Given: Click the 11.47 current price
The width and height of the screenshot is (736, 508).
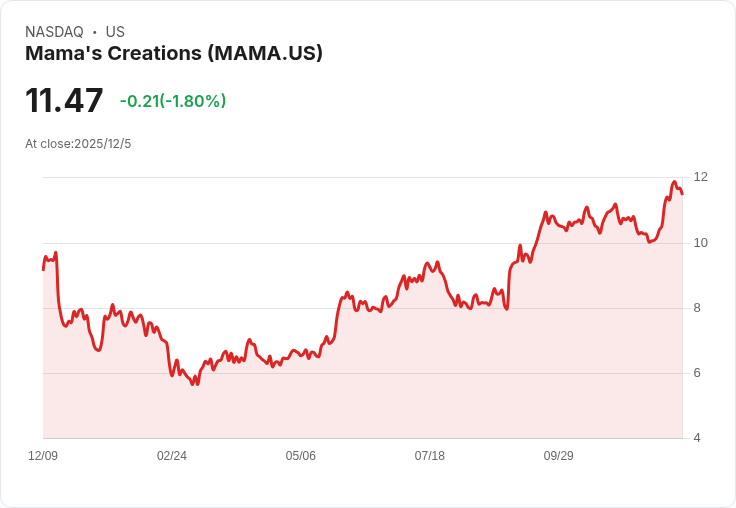Looking at the screenshot, I should 64,101.
